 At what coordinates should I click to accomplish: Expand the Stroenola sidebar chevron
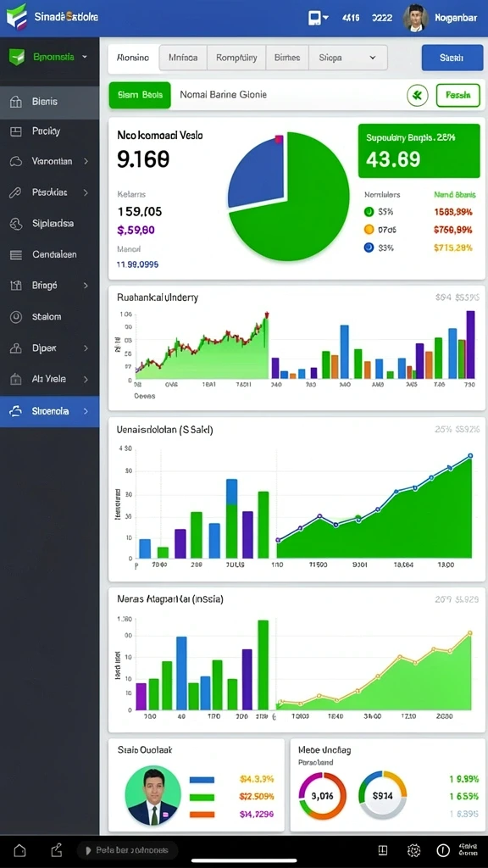point(86,411)
